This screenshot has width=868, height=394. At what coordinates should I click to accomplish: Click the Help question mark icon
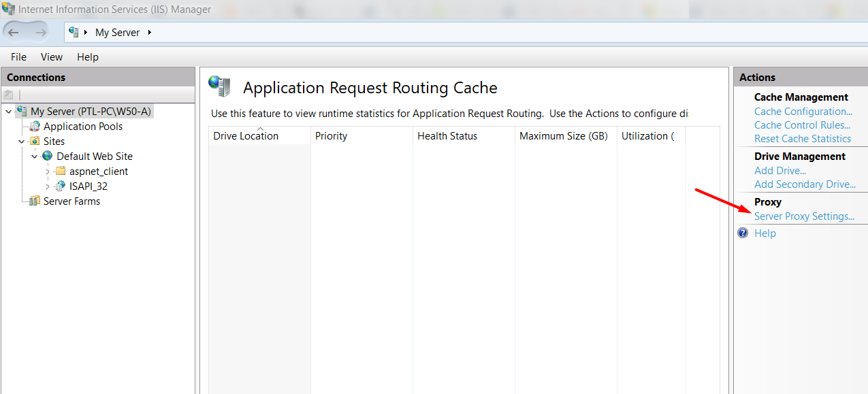click(743, 233)
